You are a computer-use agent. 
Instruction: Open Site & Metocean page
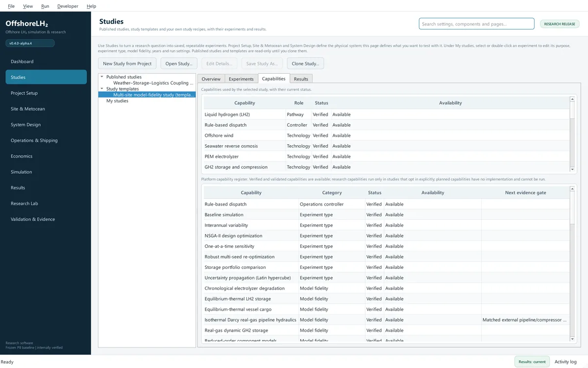click(x=46, y=108)
